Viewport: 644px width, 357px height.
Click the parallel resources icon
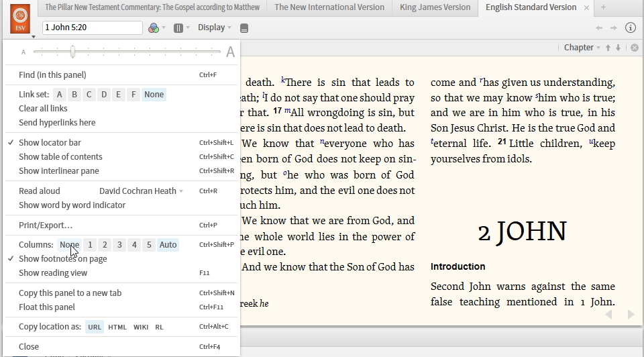178,28
